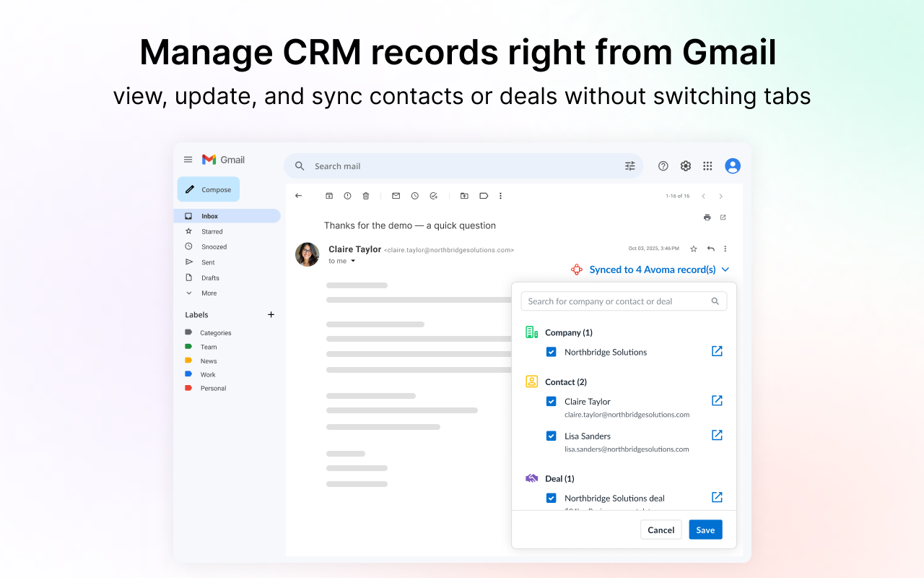The height and width of the screenshot is (578, 924).
Task: Move to folder icon
Action: point(464,196)
